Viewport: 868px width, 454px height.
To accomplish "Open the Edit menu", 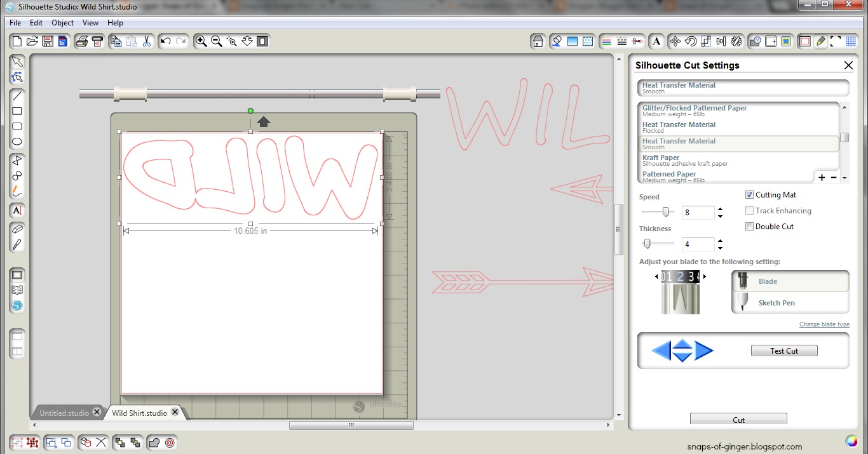I will (36, 23).
